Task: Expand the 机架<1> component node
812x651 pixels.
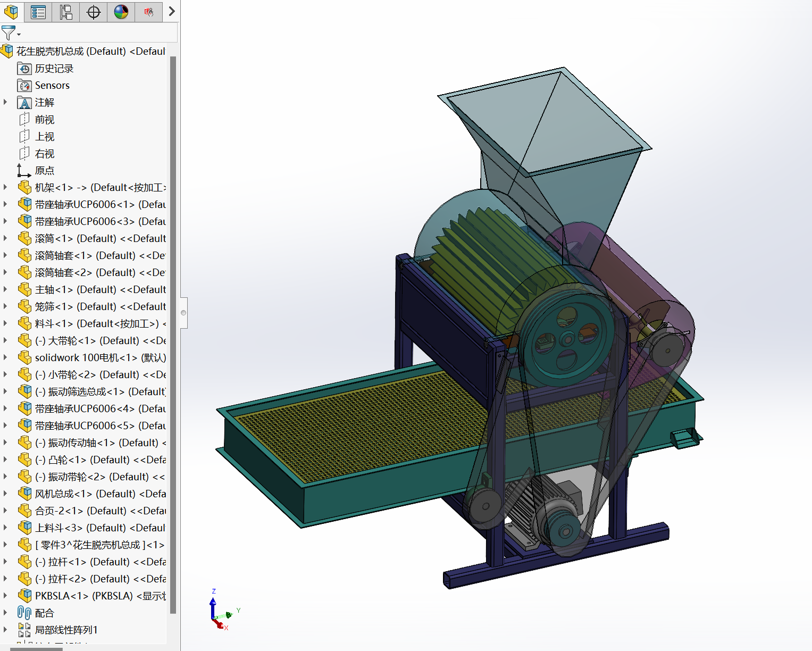Action: point(5,187)
